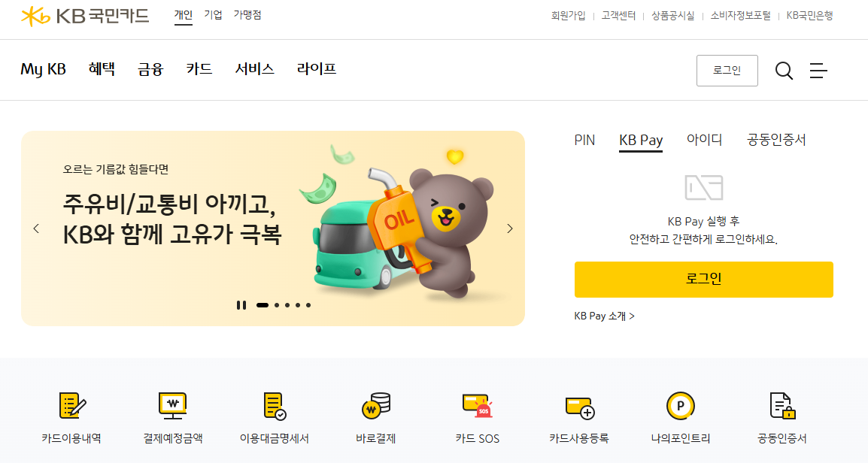Open the 공동인증서 certificate shortcut icon

coord(782,406)
